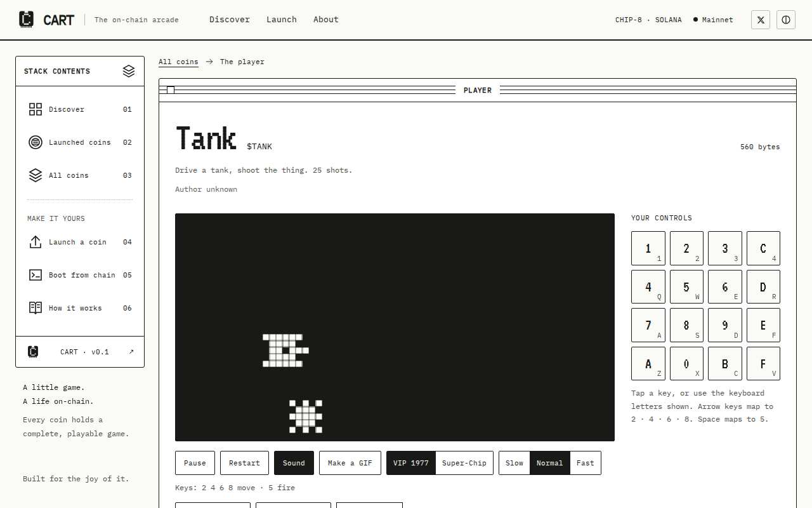Click the stack layers icon beside Stack Contents

pyautogui.click(x=129, y=71)
